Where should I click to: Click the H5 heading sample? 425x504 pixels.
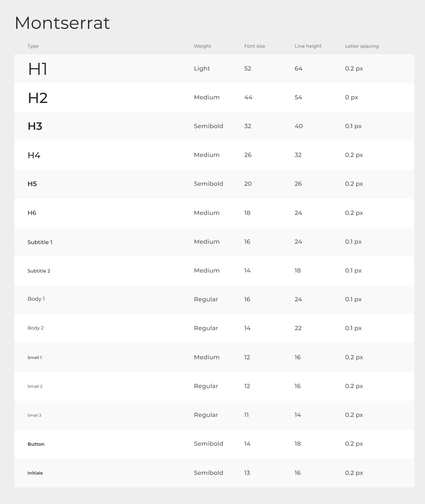[32, 184]
